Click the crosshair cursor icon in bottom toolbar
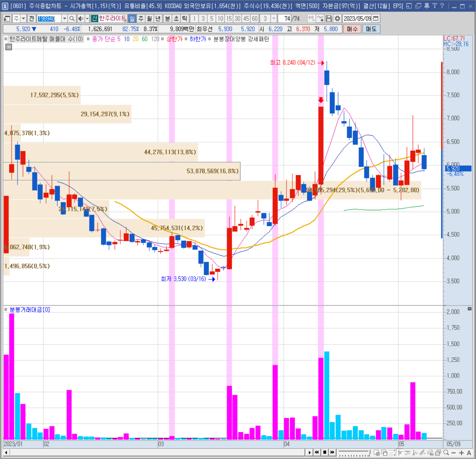The height and width of the screenshot is (459, 476). 400,452
